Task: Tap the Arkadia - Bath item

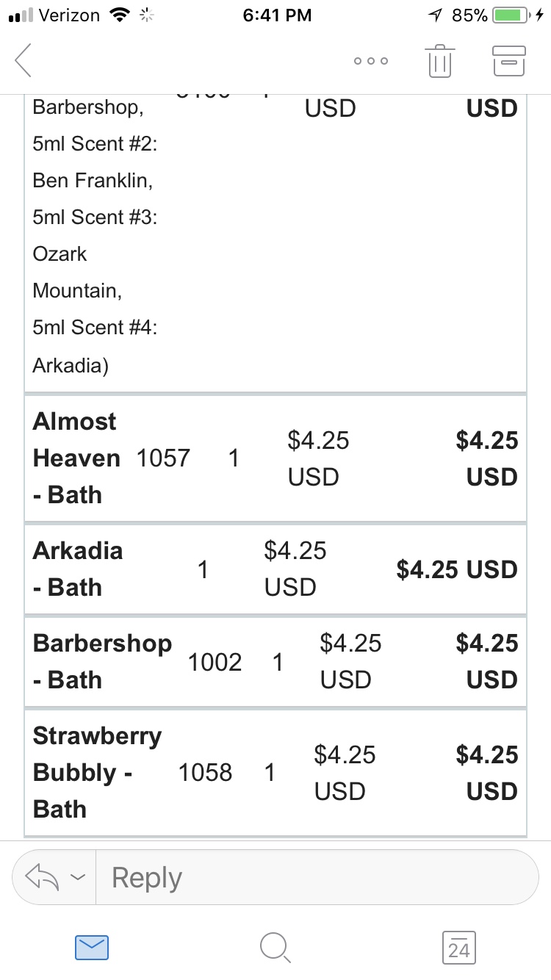Action: (77, 569)
